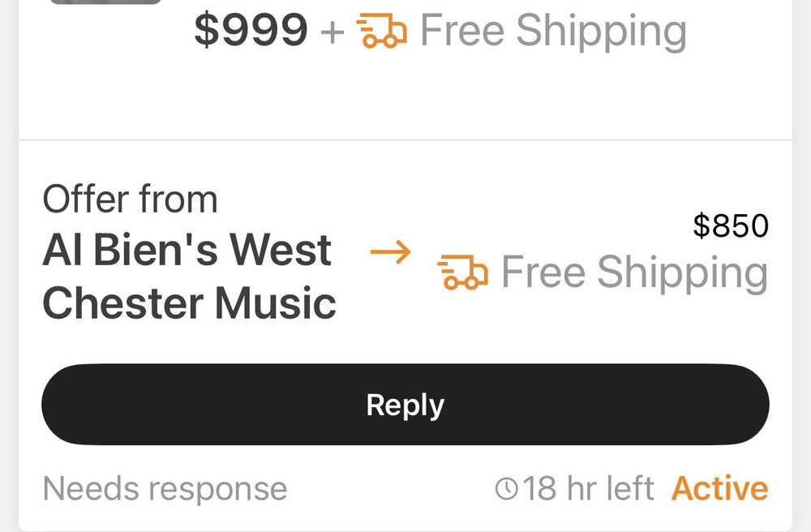Click the gray page margin at left edge
Screen dimensions: 811x532
[x=8, y=266]
